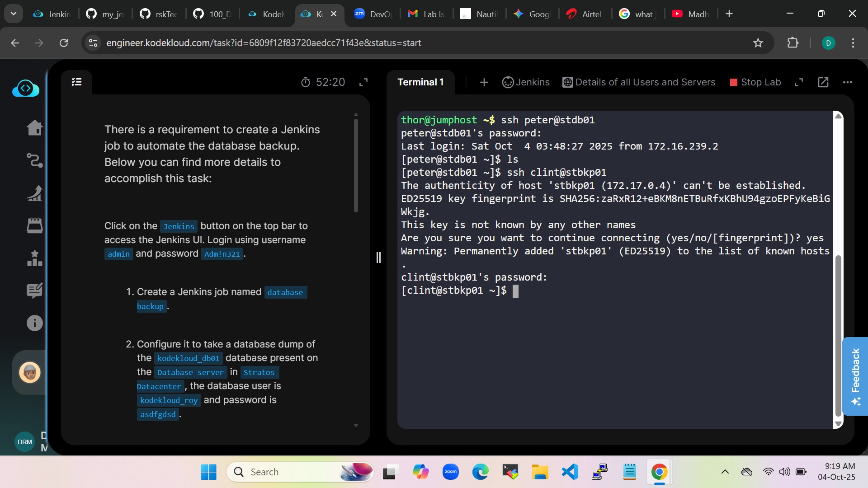Show hidden icons chevron in system tray
Viewport: 868px width, 488px height.
tap(725, 472)
